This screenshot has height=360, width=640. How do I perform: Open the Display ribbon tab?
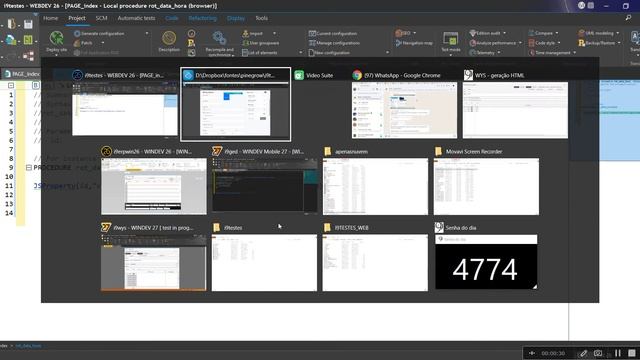(236, 18)
